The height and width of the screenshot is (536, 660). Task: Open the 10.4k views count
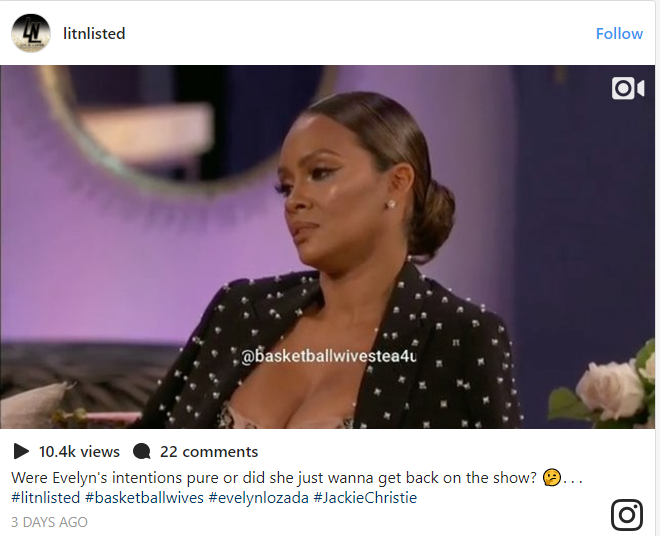click(80, 452)
